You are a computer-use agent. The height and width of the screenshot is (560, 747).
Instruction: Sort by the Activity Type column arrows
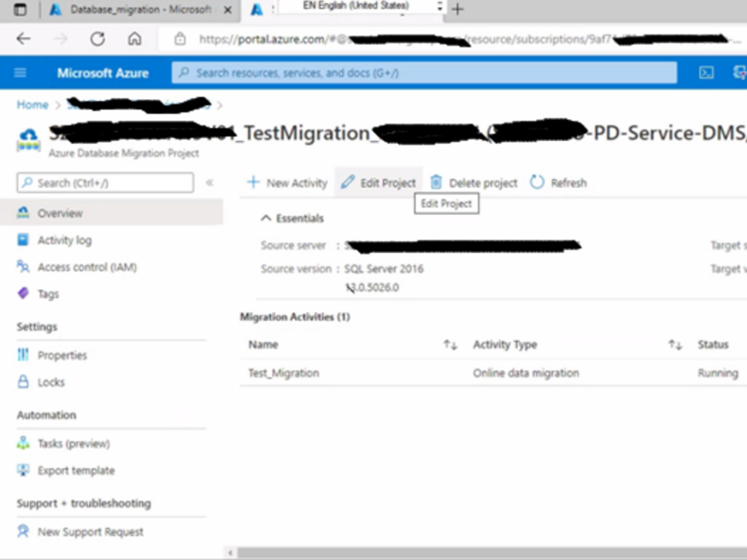pos(675,344)
